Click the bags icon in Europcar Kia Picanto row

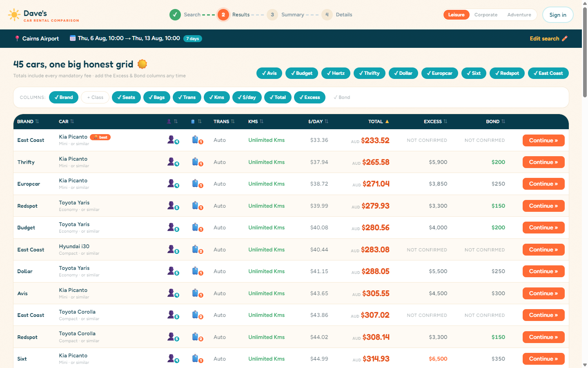coord(198,184)
